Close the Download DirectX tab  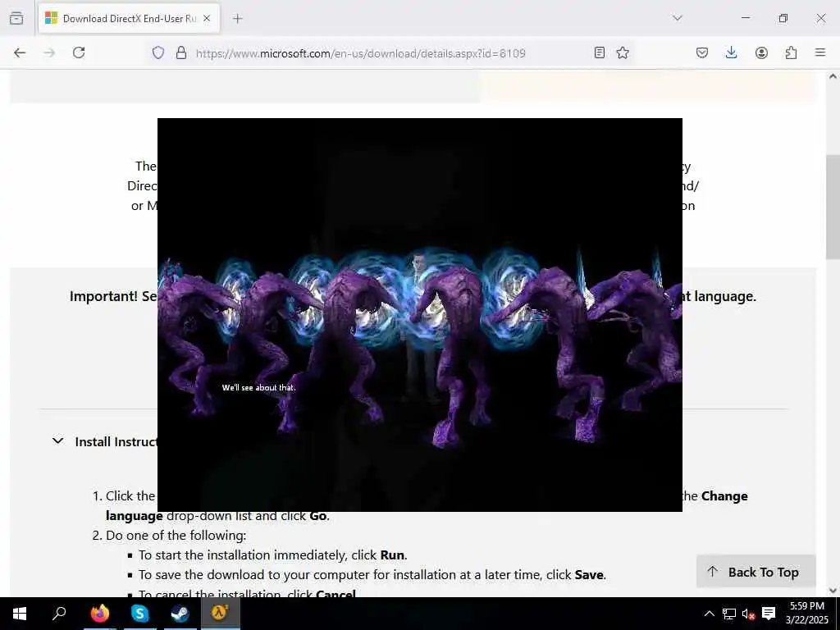(x=207, y=18)
